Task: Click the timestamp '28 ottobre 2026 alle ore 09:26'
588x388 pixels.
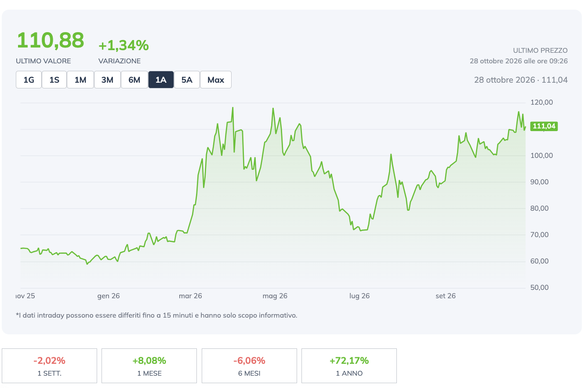Action: [519, 61]
